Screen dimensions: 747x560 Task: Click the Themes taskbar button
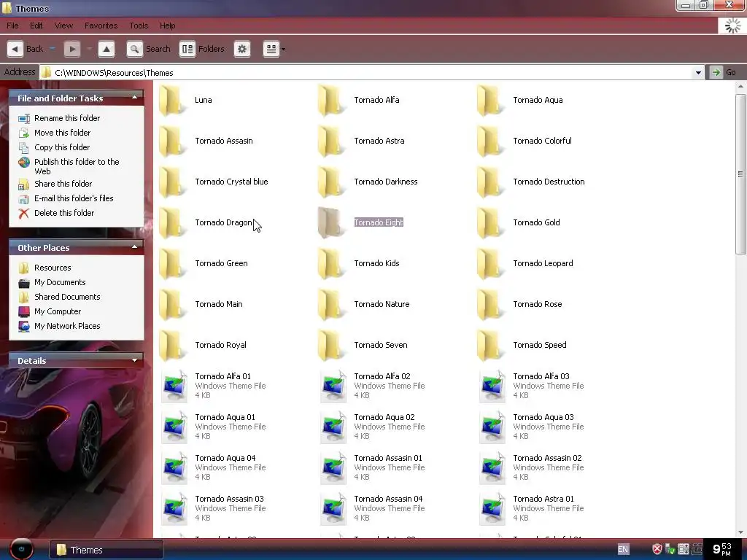tap(107, 550)
